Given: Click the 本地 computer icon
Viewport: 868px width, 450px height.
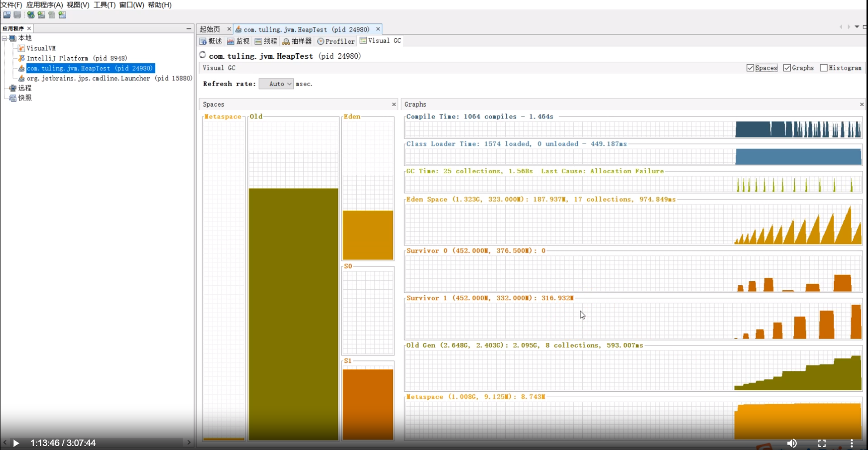Looking at the screenshot, I should [13, 38].
